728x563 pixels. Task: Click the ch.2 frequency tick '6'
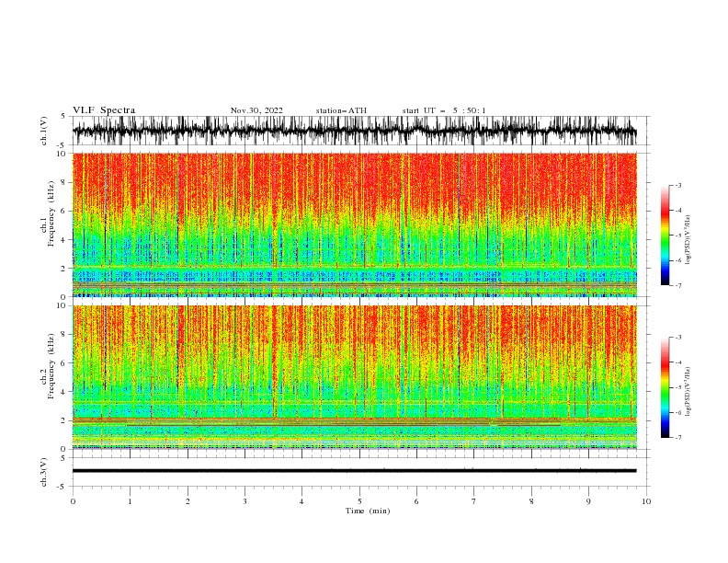coord(64,363)
